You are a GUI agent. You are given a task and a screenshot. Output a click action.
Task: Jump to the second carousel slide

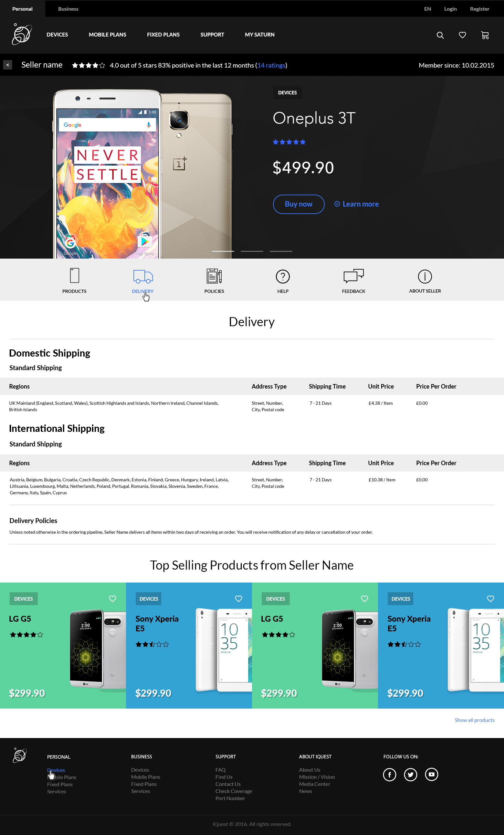click(252, 251)
